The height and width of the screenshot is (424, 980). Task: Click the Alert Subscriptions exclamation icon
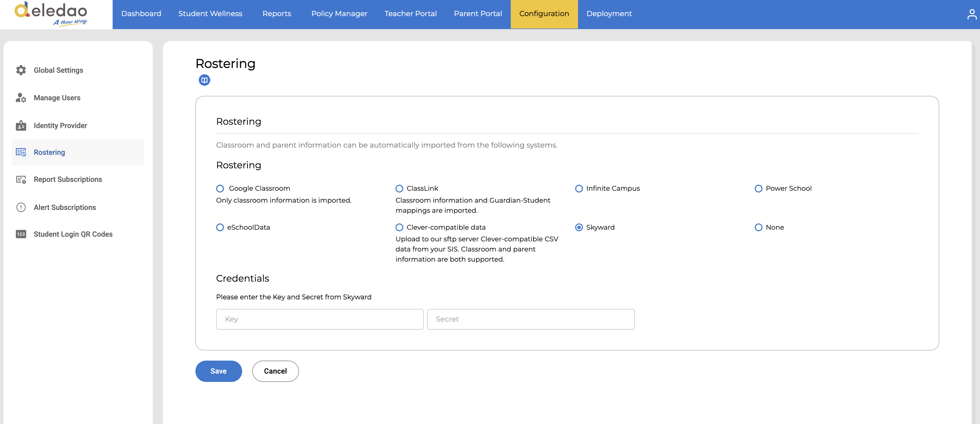(21, 207)
